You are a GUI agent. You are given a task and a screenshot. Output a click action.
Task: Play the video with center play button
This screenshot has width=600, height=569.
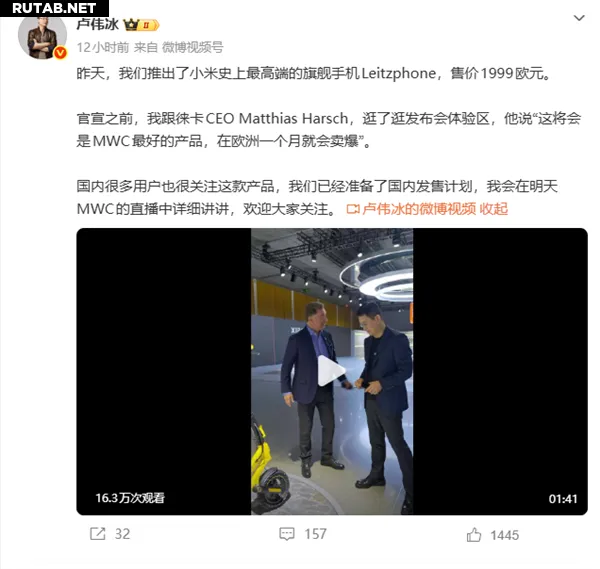[331, 371]
